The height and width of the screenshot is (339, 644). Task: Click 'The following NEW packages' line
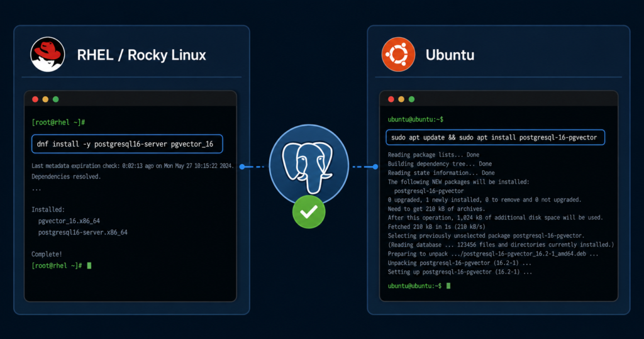tap(458, 182)
